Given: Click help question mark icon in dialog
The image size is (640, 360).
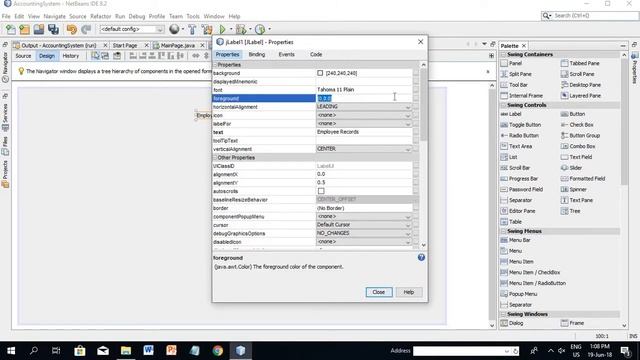Looking at the screenshot, I should pyautogui.click(x=421, y=258).
